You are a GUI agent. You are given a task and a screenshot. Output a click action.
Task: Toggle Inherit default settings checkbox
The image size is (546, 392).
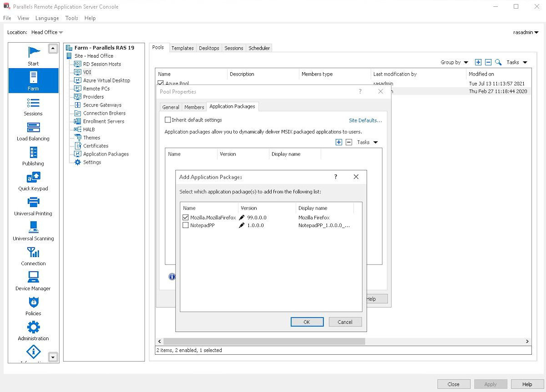[x=167, y=120]
